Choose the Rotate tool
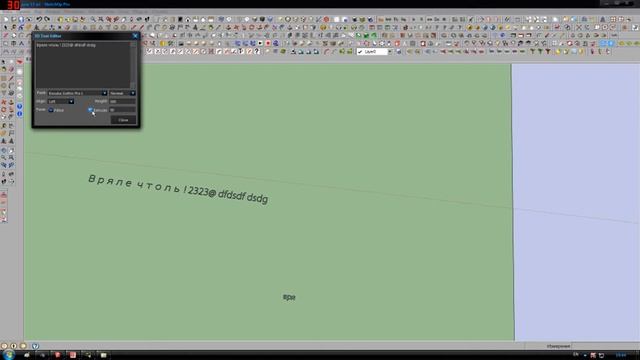The image size is (640, 360). tap(4, 109)
